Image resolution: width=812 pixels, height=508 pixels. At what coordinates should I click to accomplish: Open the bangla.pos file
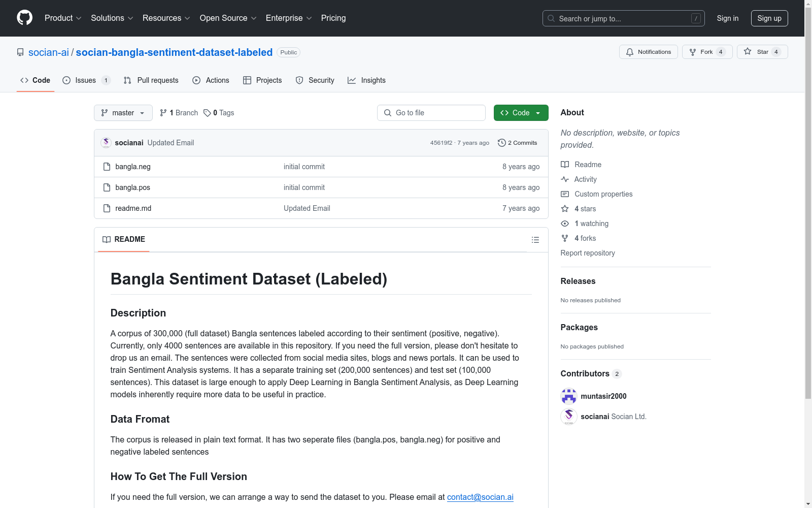(x=133, y=187)
